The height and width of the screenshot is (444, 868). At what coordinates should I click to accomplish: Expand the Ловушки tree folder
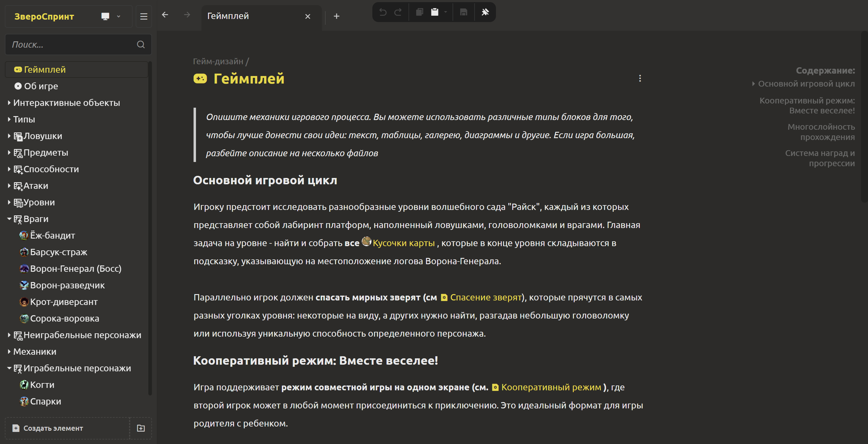pyautogui.click(x=9, y=136)
